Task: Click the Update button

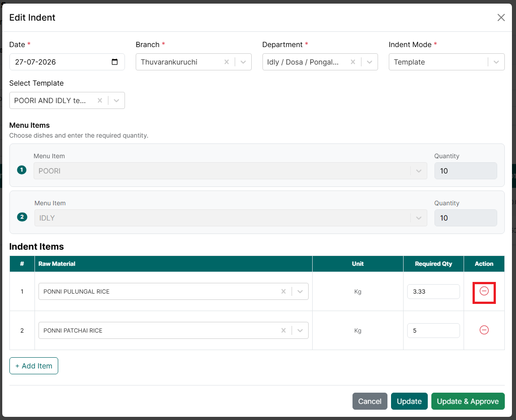Action: [409, 401]
